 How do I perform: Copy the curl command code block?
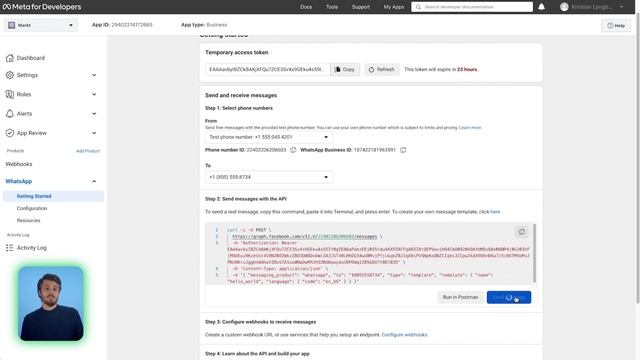(x=521, y=231)
